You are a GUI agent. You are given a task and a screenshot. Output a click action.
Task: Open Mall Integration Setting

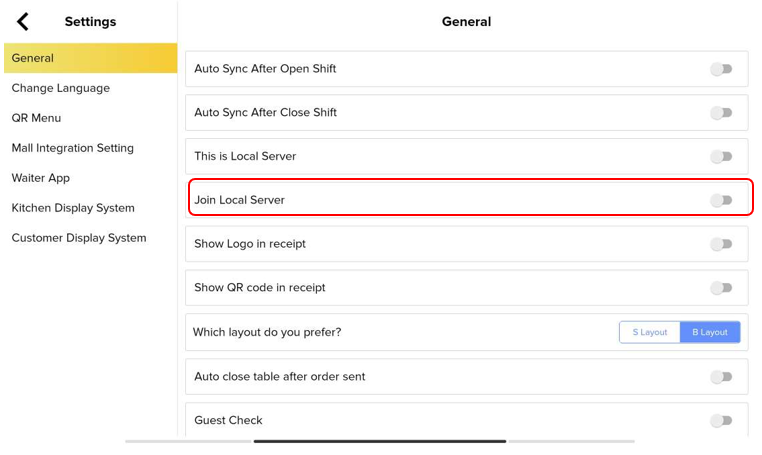(72, 148)
